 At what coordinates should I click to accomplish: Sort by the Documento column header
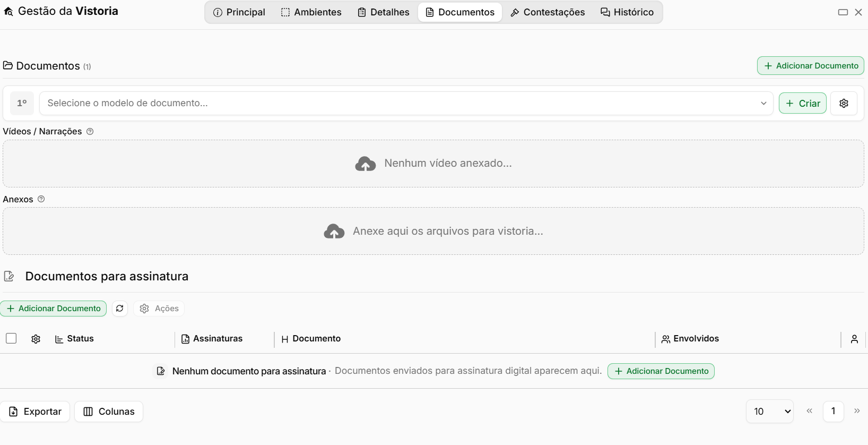(311, 339)
